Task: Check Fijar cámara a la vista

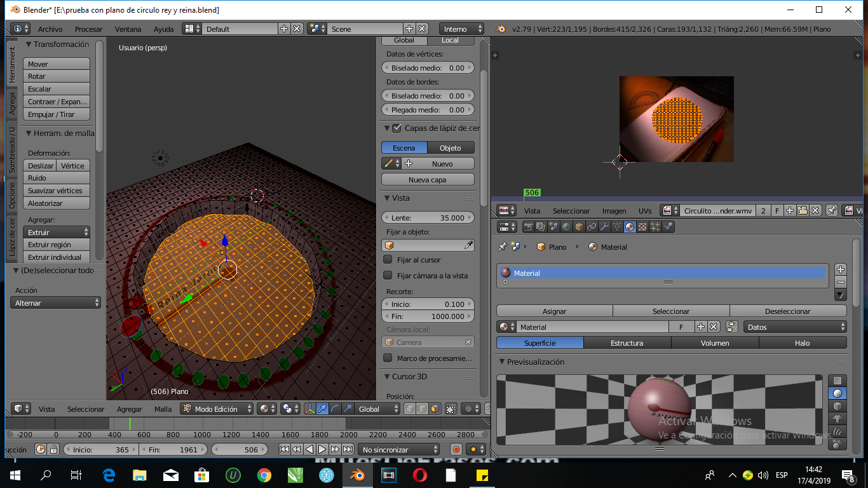Action: click(x=388, y=276)
